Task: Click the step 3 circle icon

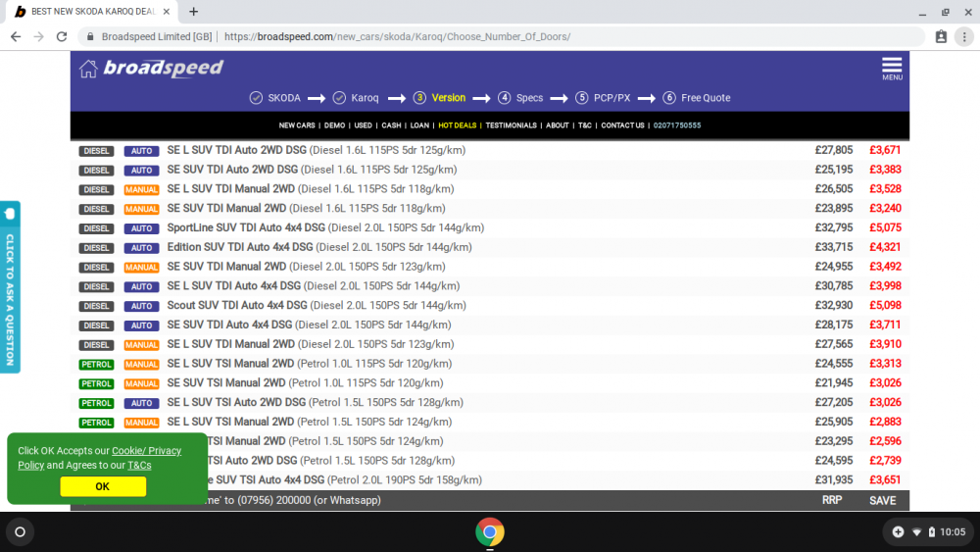Action: [x=419, y=98]
